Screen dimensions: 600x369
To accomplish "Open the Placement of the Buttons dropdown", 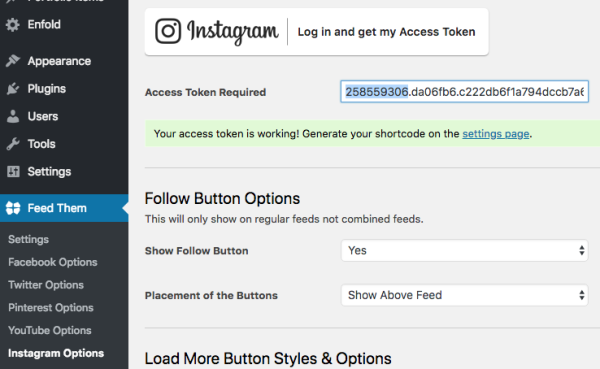I will coord(464,295).
